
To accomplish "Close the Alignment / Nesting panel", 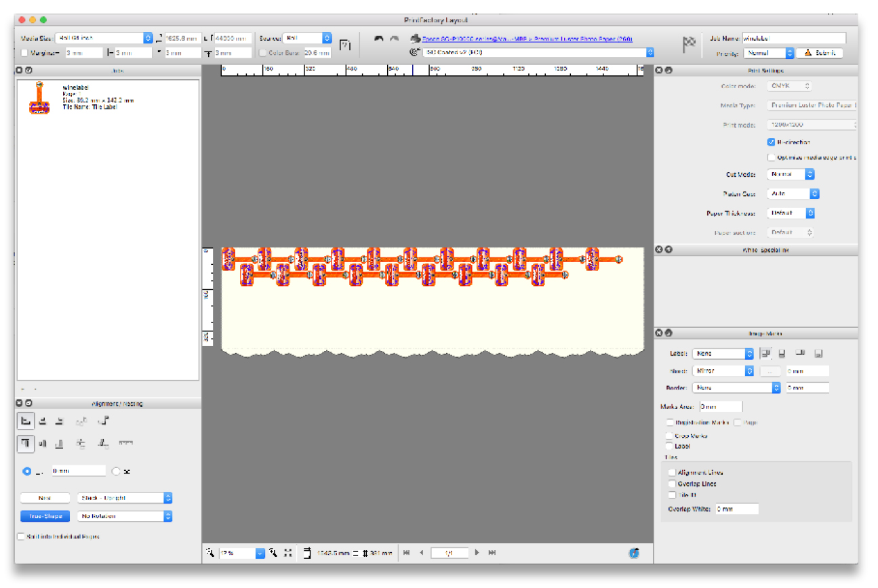I will [x=20, y=404].
